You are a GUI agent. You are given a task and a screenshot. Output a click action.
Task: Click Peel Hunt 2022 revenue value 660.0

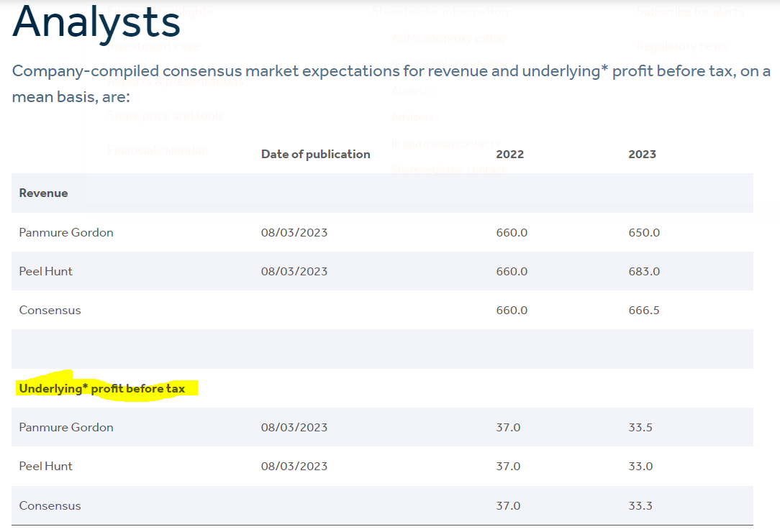click(x=512, y=271)
